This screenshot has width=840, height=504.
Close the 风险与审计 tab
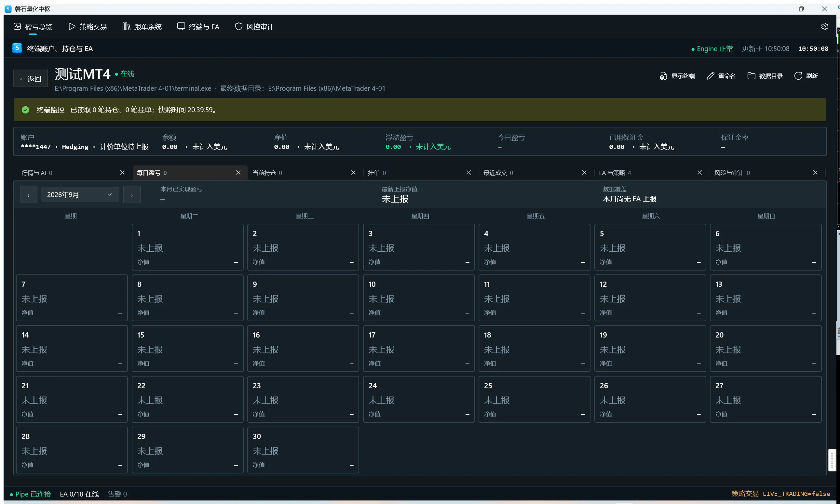pos(815,173)
